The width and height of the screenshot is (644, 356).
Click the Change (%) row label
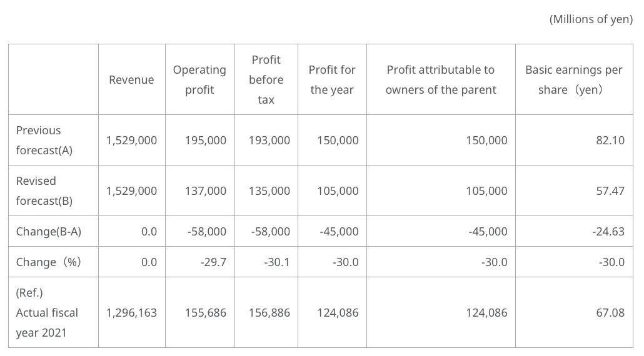point(49,262)
